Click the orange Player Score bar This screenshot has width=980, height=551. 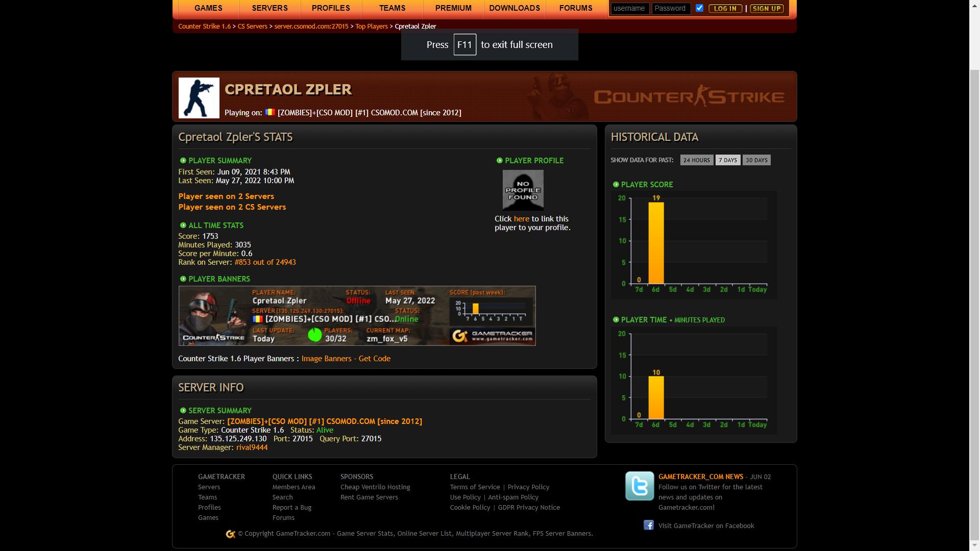tap(656, 243)
